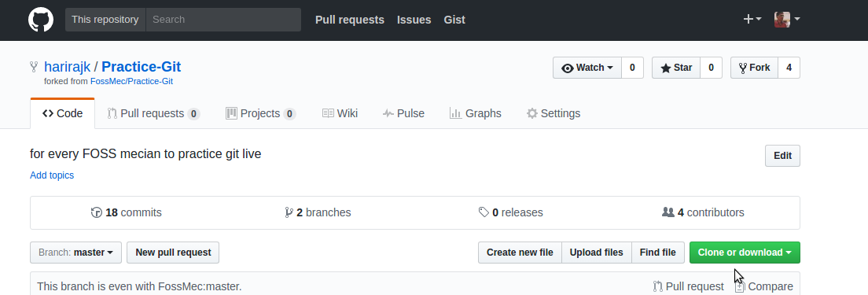868x295 pixels.
Task: Click the board icon on Projects tab
Action: click(231, 113)
